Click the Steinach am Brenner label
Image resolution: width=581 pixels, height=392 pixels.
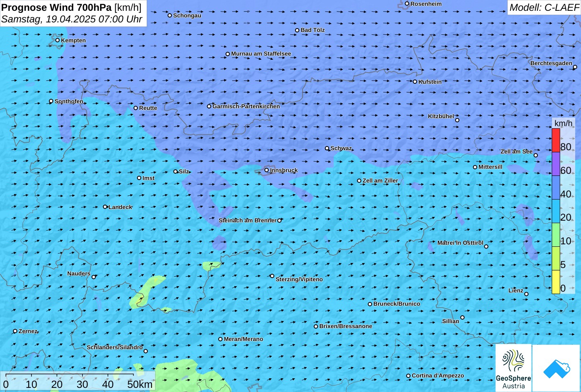tap(247, 220)
